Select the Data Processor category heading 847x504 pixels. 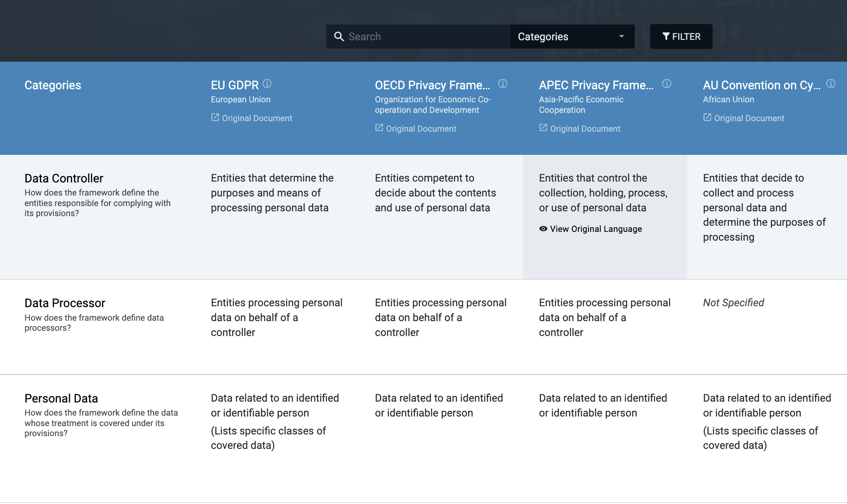point(65,303)
